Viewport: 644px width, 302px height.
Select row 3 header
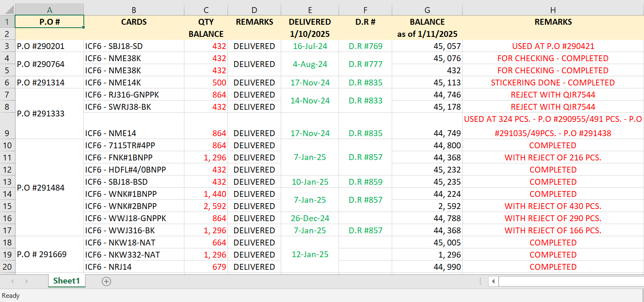tap(8, 46)
